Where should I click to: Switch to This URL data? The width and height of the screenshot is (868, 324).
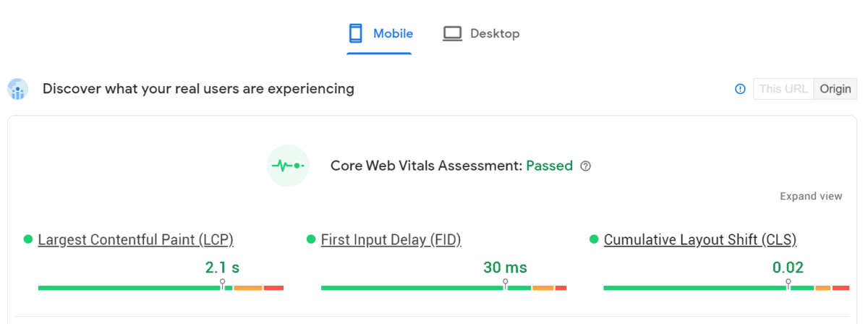tap(783, 89)
